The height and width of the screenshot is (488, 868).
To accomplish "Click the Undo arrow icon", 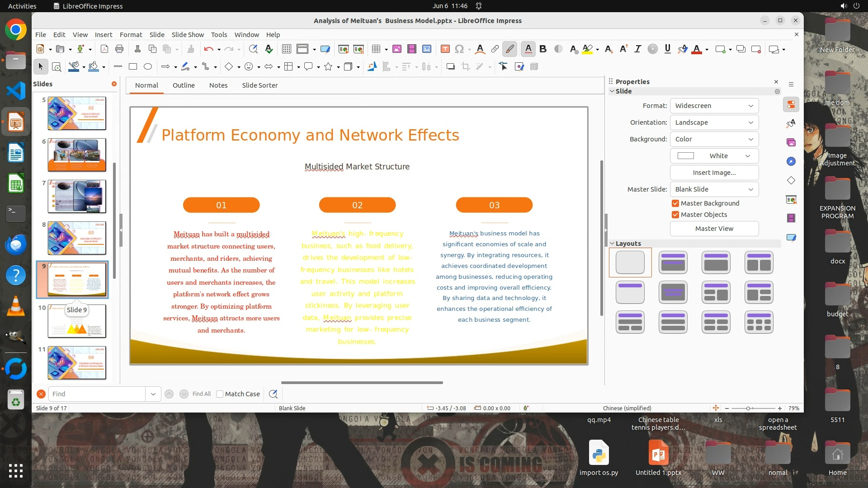I will (x=208, y=49).
